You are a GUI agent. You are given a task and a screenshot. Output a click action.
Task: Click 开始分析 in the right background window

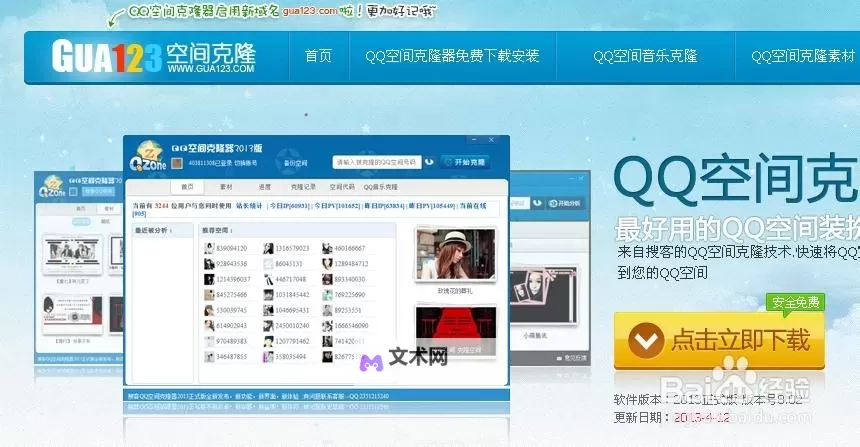tap(564, 203)
